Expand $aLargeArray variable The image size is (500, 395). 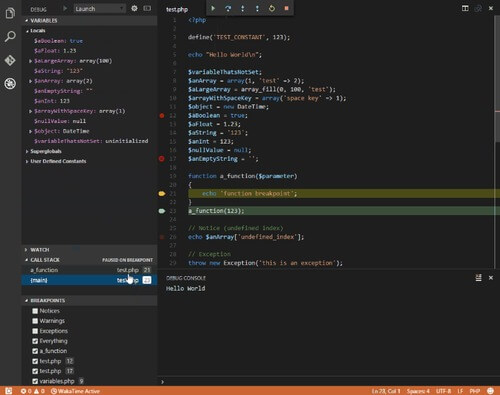(x=30, y=61)
